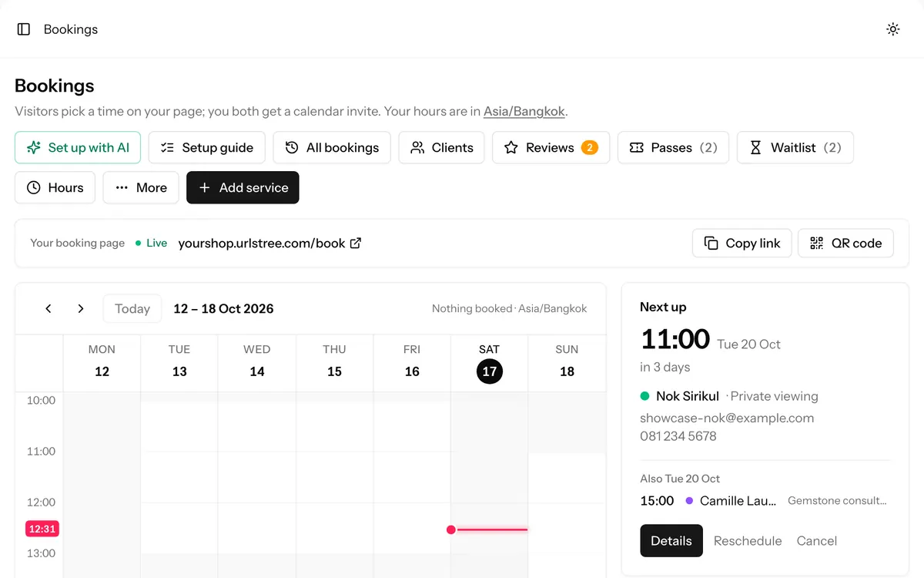
Task: Open the Setup guide
Action: (x=206, y=147)
